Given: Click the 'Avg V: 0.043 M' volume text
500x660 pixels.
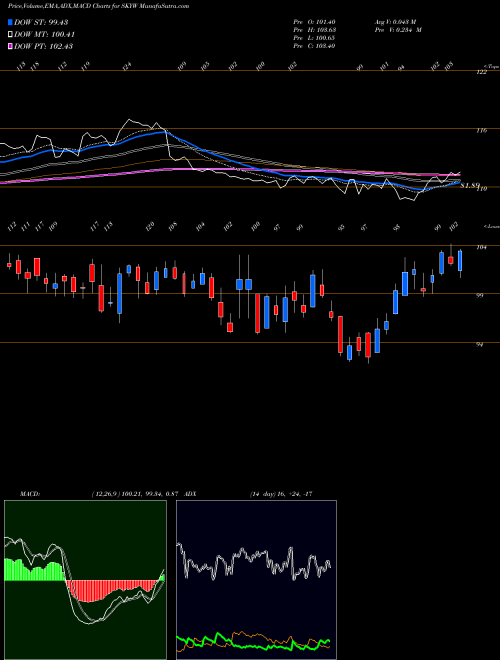Looking at the screenshot, I should tap(395, 21).
